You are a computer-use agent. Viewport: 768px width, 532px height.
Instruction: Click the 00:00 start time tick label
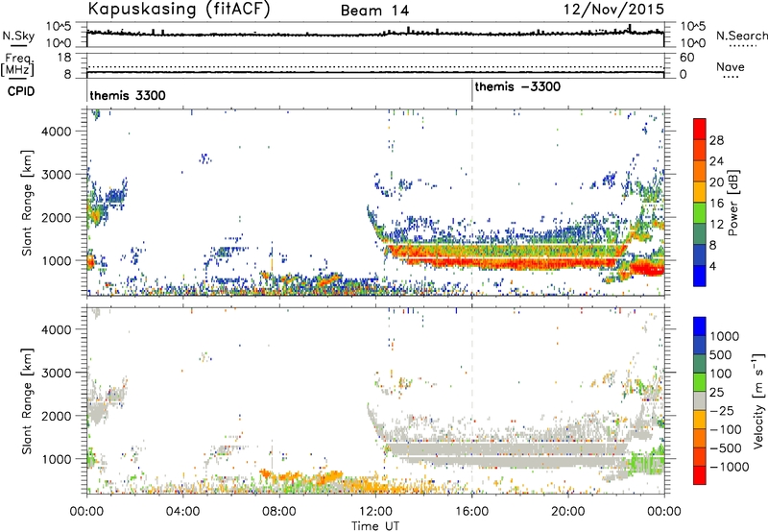coord(86,512)
